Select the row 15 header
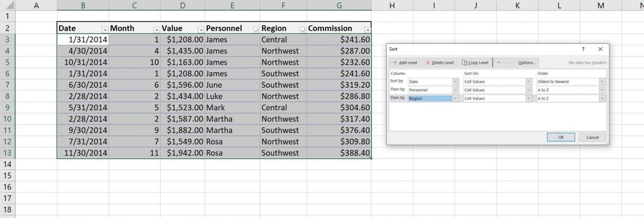Viewport: 644px width, 218px height. click(8, 176)
